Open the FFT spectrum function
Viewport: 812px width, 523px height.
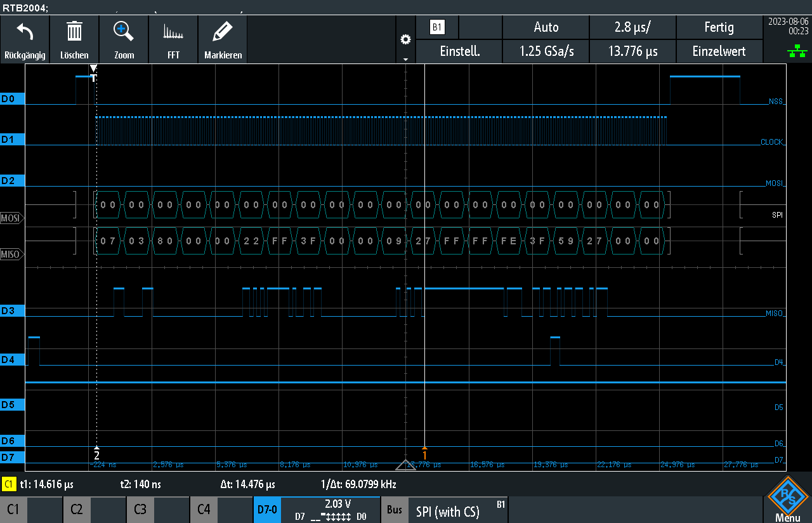(173, 32)
